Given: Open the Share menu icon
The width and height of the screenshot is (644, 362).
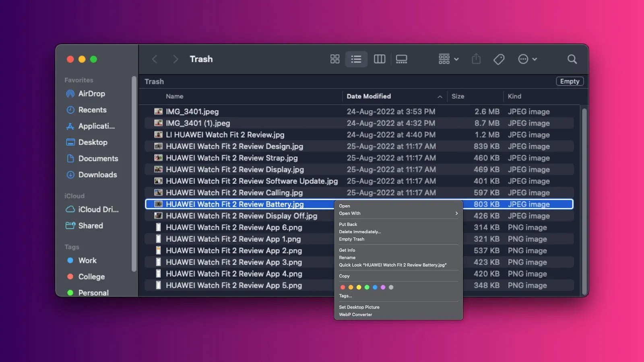Looking at the screenshot, I should pyautogui.click(x=476, y=59).
